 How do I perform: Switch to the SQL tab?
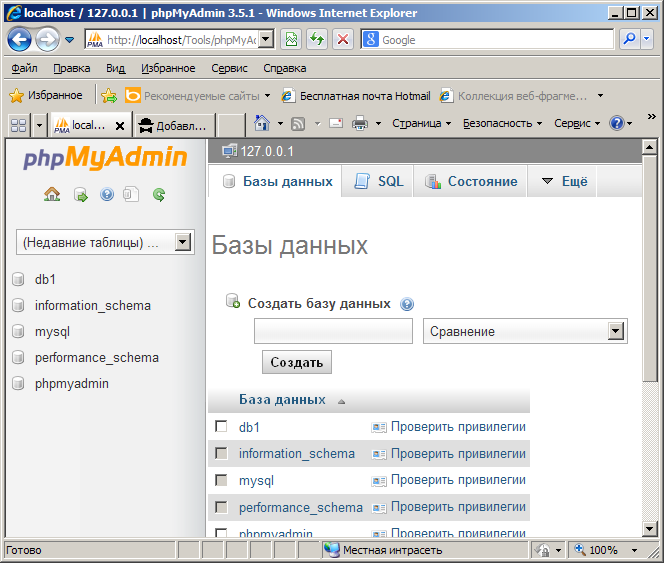point(378,181)
